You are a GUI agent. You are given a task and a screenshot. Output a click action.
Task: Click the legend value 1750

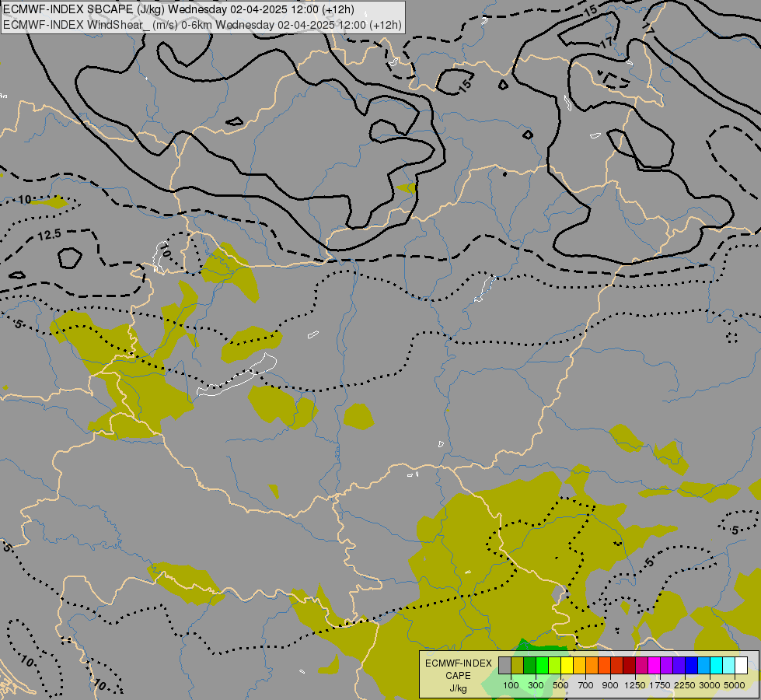pyautogui.click(x=660, y=685)
